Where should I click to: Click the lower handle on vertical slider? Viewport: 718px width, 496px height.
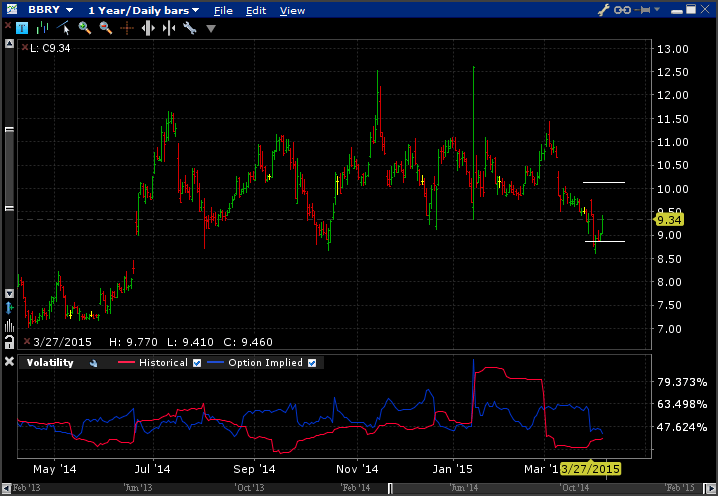tap(9, 208)
